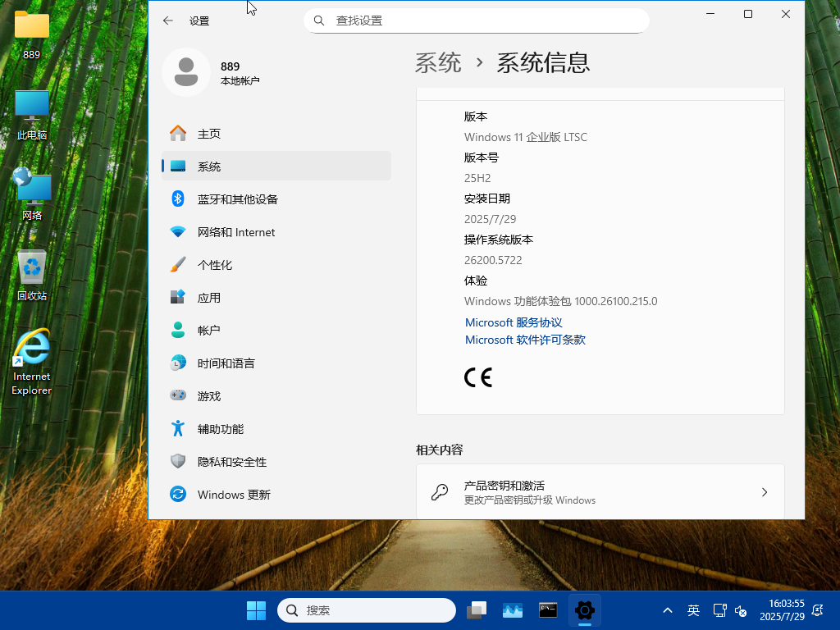This screenshot has height=630, width=840.
Task: Select the Internet Explorer desktop shortcut
Action: pos(32,362)
